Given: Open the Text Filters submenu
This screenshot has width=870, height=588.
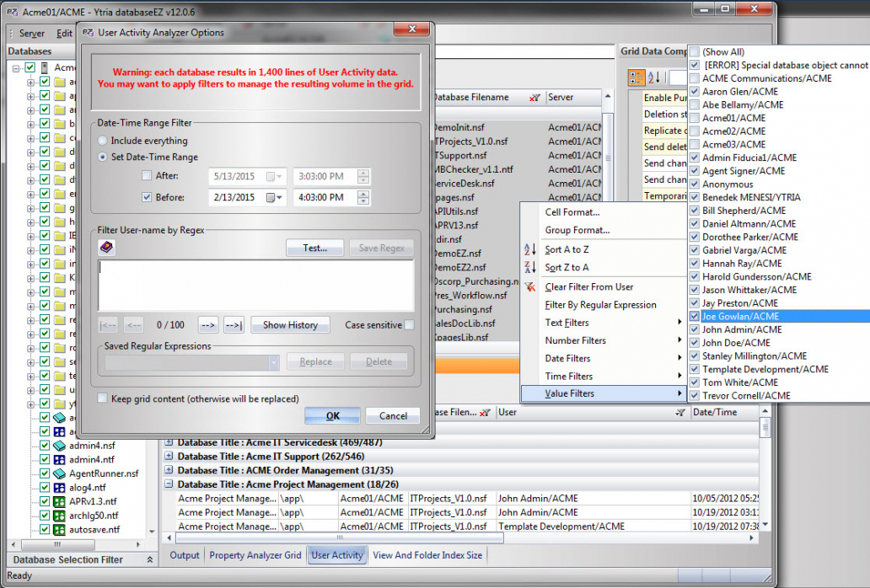Looking at the screenshot, I should click(603, 323).
